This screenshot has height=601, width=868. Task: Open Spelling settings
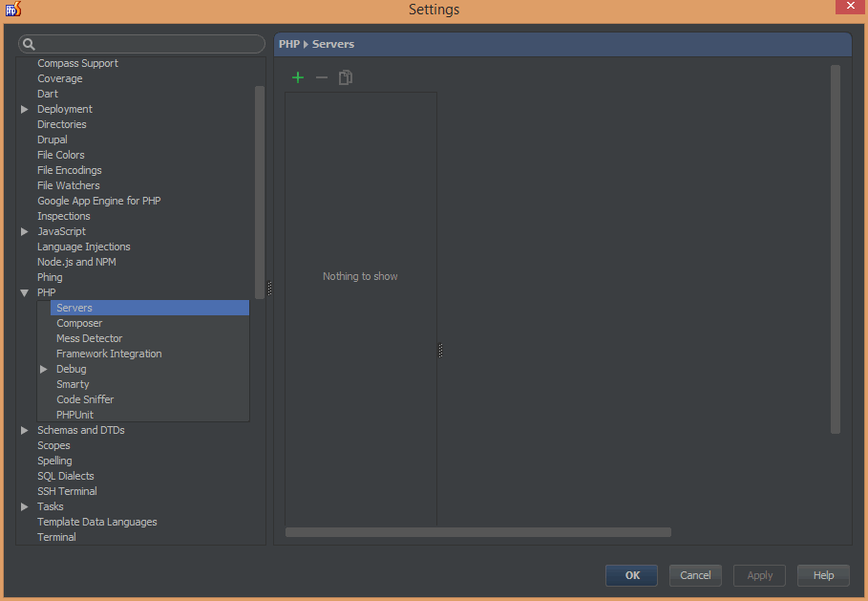click(54, 461)
